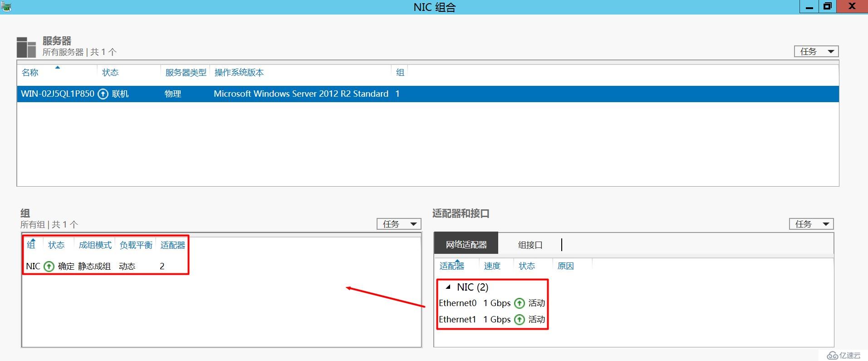The height and width of the screenshot is (361, 868).
Task: Open the servers 任务 dropdown
Action: click(x=816, y=51)
